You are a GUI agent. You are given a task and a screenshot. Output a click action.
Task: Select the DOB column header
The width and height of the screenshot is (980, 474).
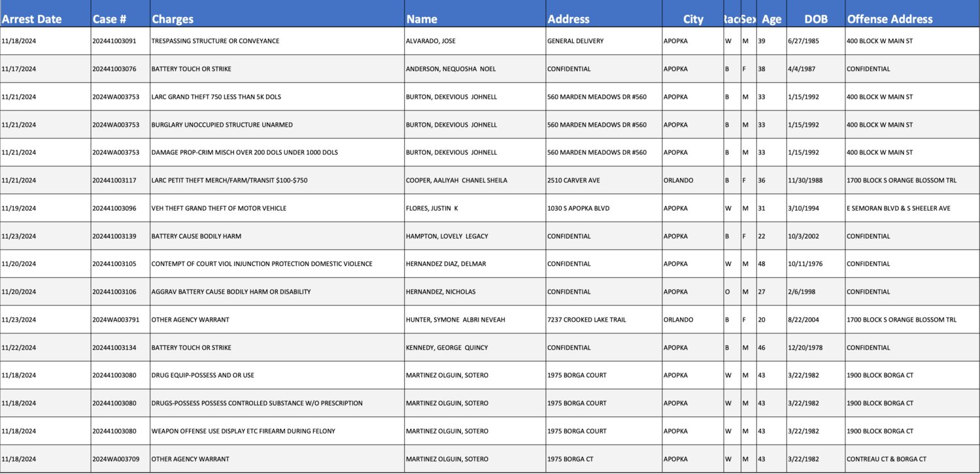tap(815, 13)
